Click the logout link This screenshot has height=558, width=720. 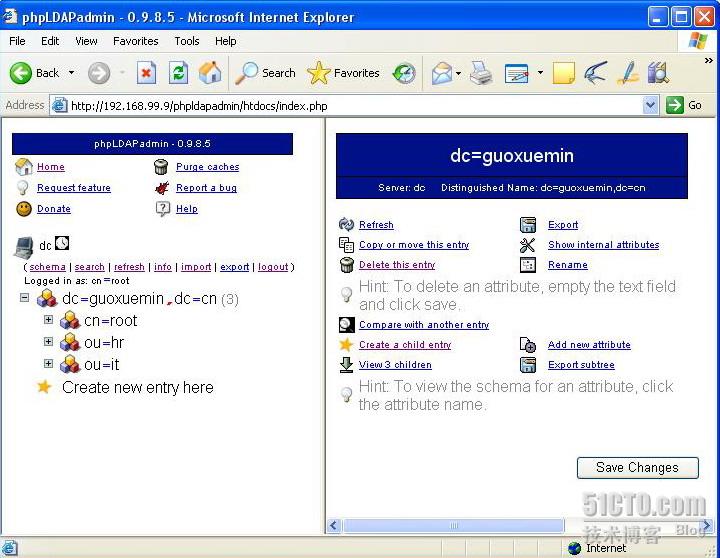click(273, 267)
